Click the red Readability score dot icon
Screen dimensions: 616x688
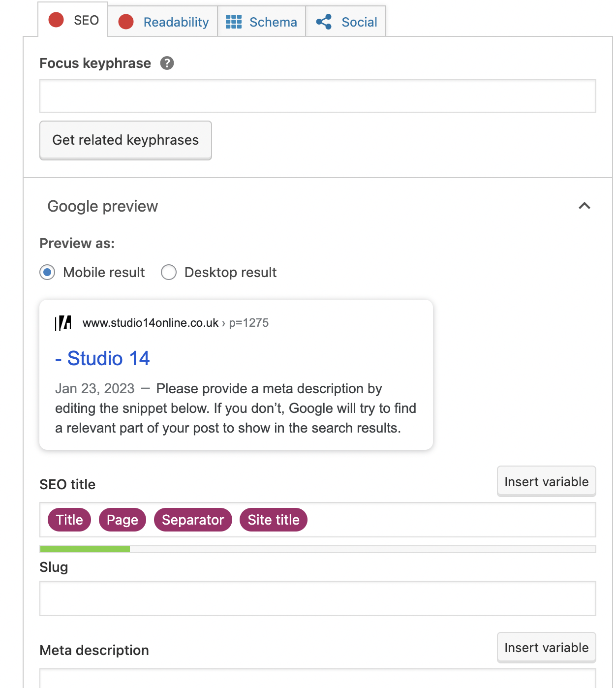click(126, 22)
